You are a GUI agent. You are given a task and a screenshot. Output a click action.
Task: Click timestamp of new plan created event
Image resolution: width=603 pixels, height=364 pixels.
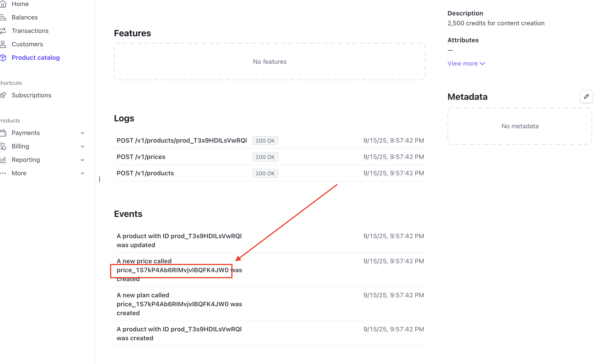click(393, 295)
